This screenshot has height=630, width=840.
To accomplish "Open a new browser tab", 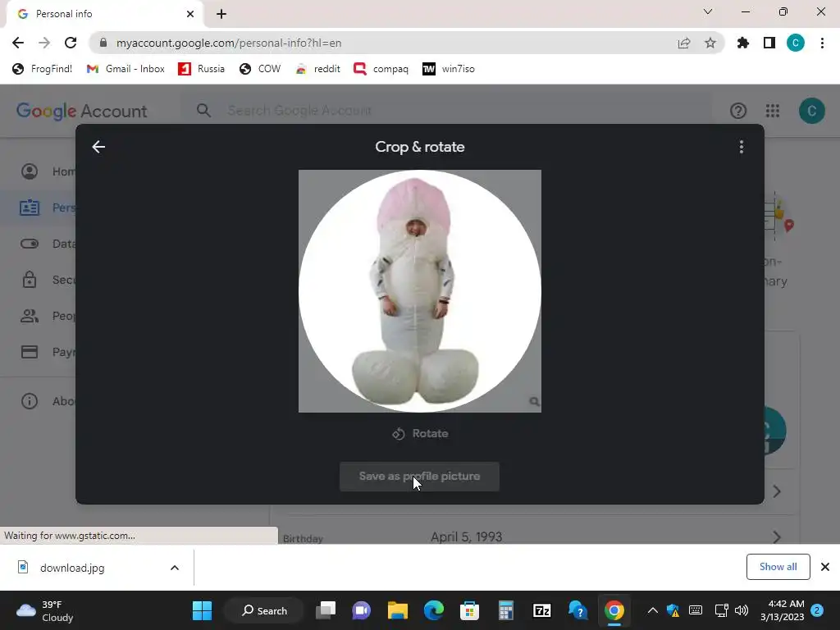I will pos(221,14).
